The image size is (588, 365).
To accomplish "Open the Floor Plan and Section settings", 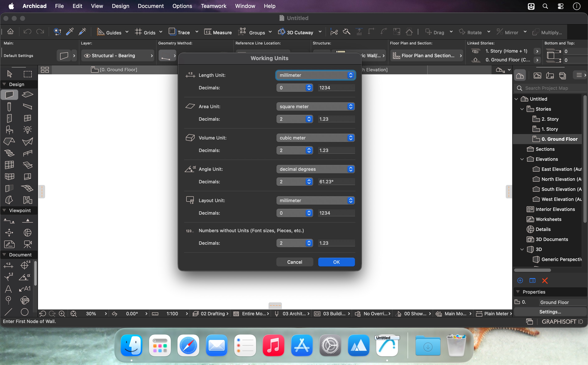I will [427, 56].
